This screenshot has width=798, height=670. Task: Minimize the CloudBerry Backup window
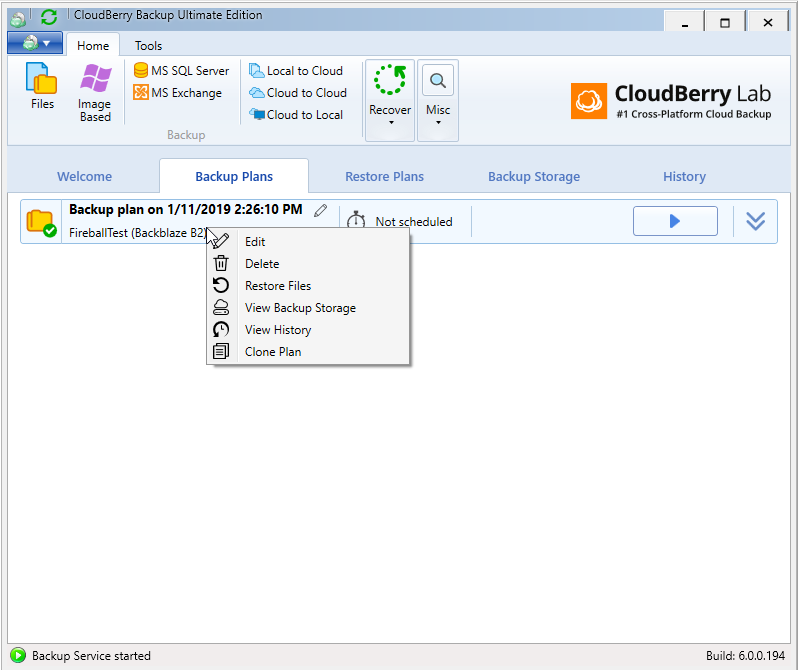click(685, 22)
